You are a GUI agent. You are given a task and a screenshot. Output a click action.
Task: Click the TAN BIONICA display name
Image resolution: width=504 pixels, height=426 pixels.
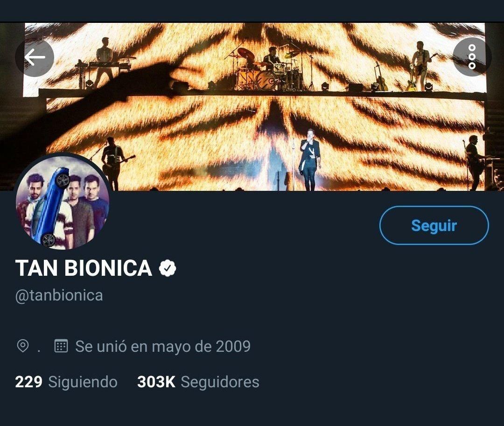pos(84,268)
